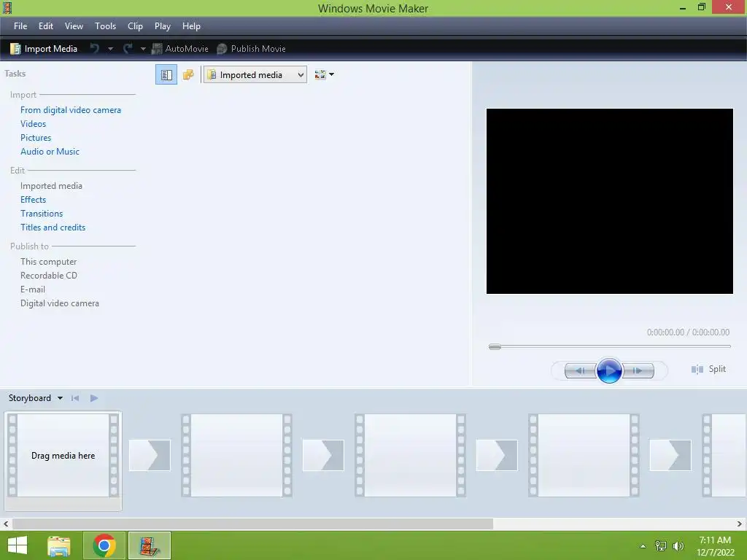747x560 pixels.
Task: Click the Redo arrow icon
Action: (128, 49)
